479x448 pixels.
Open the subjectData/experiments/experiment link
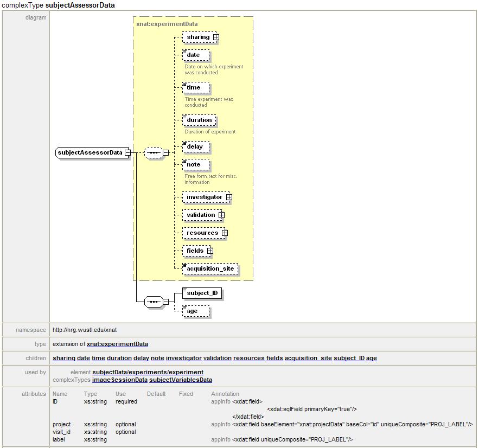tap(148, 372)
